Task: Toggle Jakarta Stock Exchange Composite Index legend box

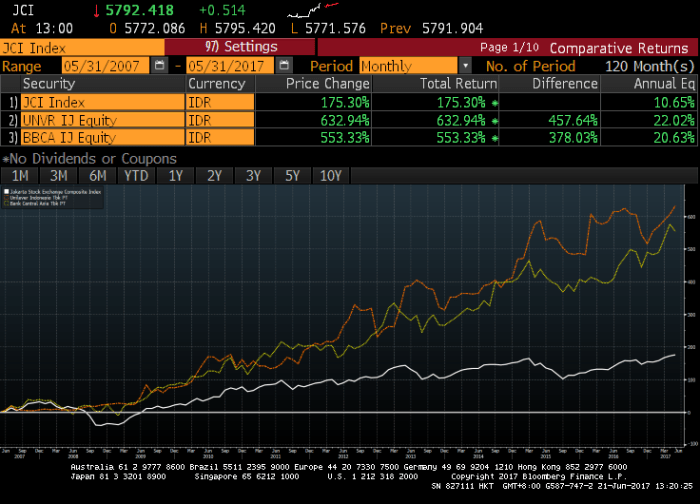Action: coord(6,190)
